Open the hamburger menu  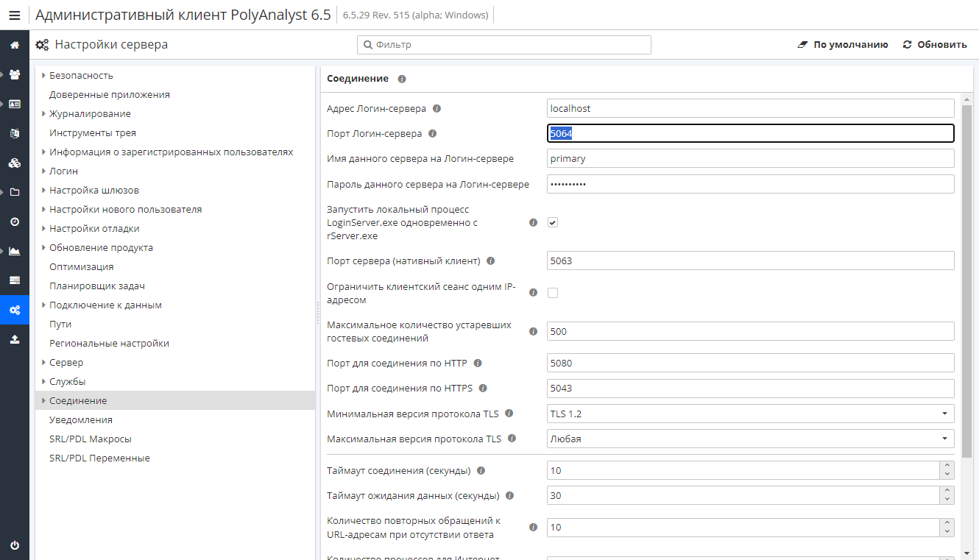click(15, 15)
